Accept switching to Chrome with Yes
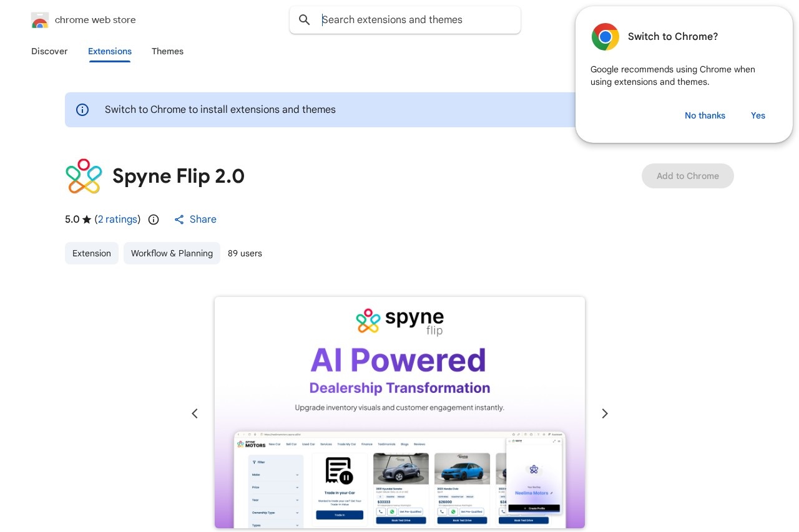The height and width of the screenshot is (532, 799). click(x=758, y=115)
